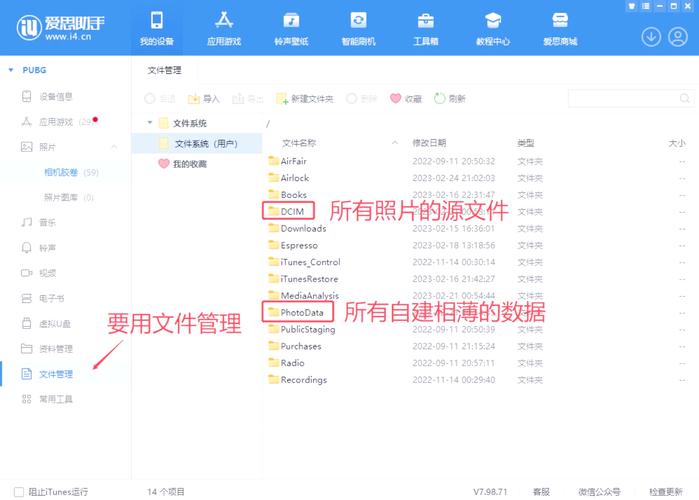Select the PublicStaging folder
Screen dimensions: 699x500
(302, 329)
